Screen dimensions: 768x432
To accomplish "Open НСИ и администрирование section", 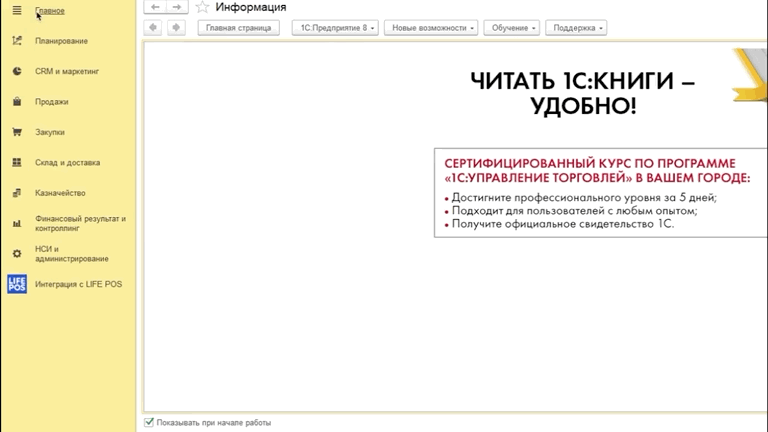I will pos(72,254).
